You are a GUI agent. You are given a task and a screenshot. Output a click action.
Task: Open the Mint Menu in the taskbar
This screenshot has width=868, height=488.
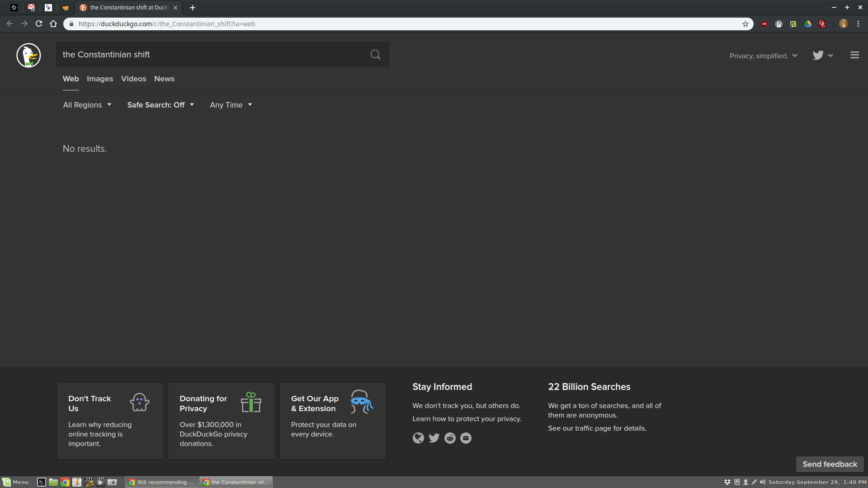(15, 482)
